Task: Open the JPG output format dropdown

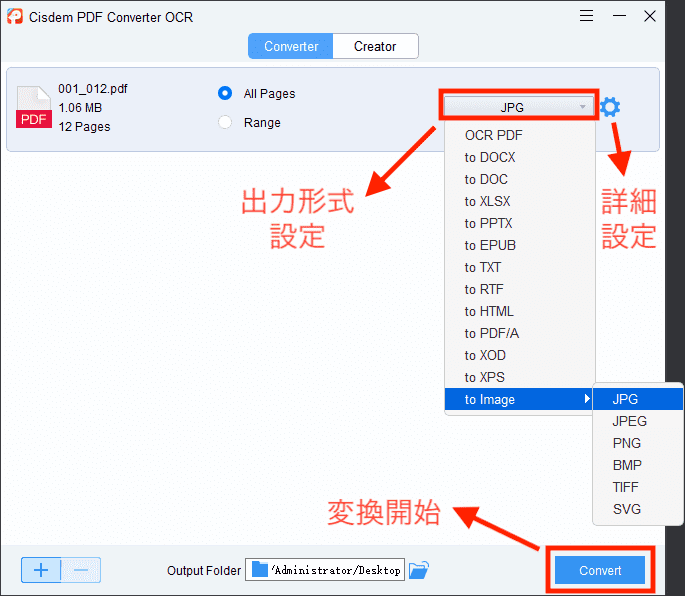Action: 519,107
